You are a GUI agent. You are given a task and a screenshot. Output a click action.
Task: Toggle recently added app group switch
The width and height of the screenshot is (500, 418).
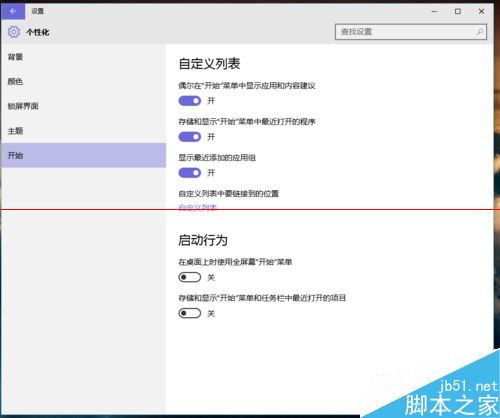click(x=190, y=173)
